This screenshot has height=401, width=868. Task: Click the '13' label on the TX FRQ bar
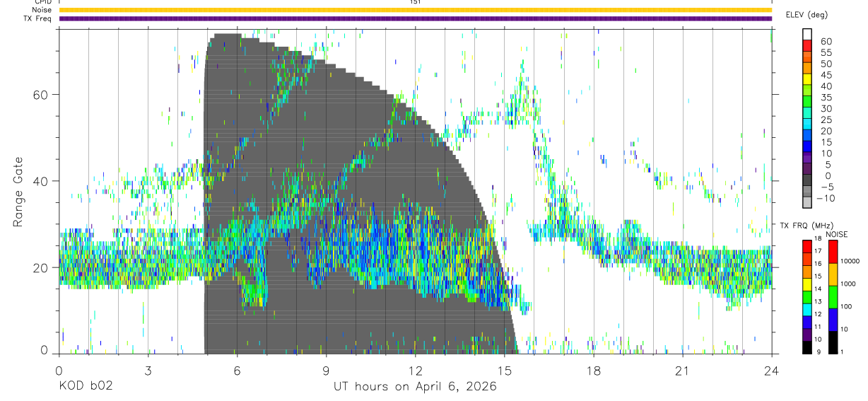[818, 302]
